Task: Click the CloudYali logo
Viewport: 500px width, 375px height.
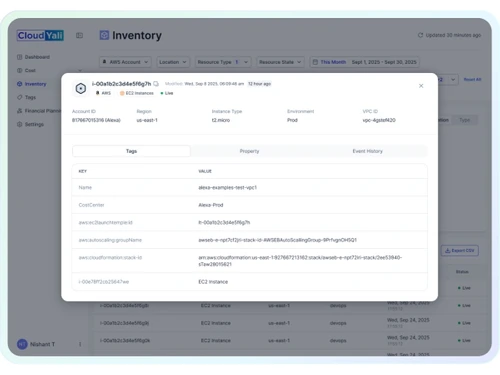Action: pos(40,35)
